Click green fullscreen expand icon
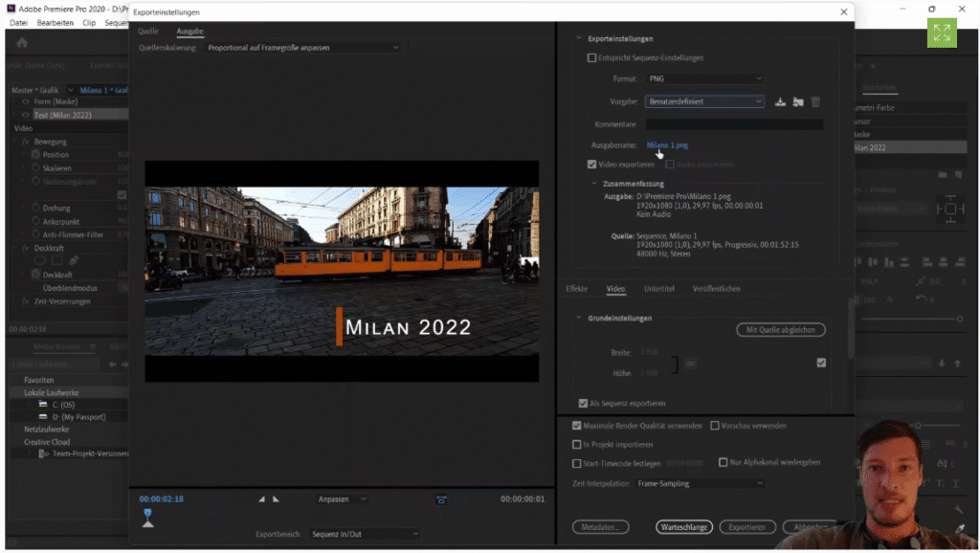 942,33
